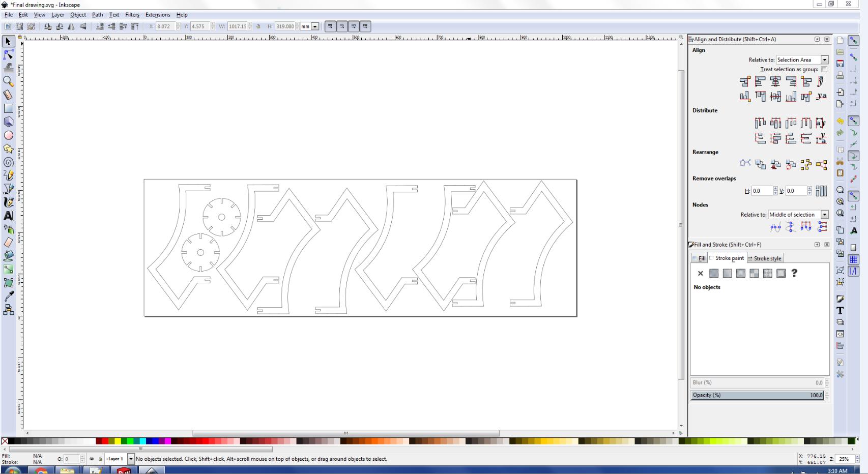868x474 pixels.
Task: Toggle scale stroke width option
Action: pyautogui.click(x=330, y=26)
